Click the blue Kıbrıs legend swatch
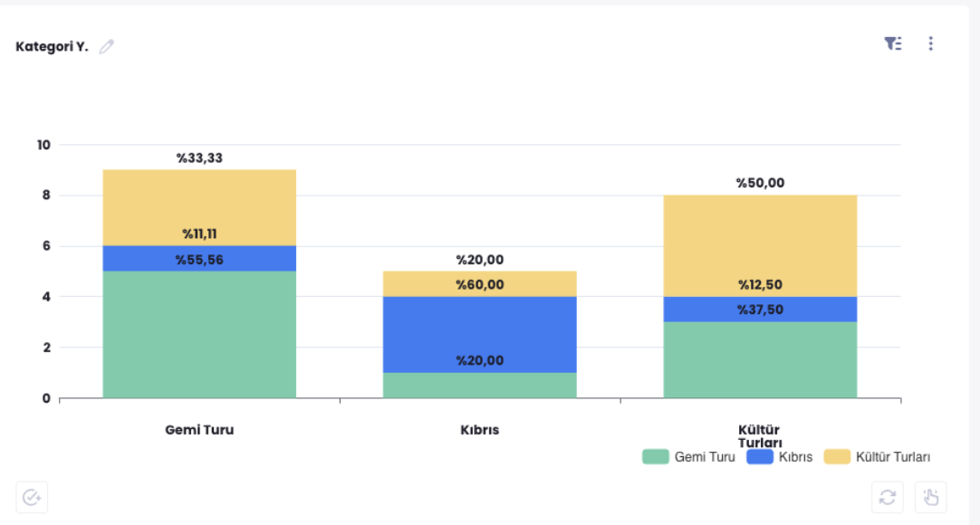Viewport: 980px width, 525px height. pos(760,457)
